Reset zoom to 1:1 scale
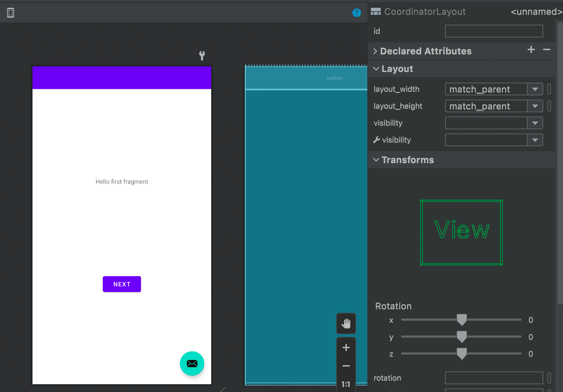 [346, 384]
